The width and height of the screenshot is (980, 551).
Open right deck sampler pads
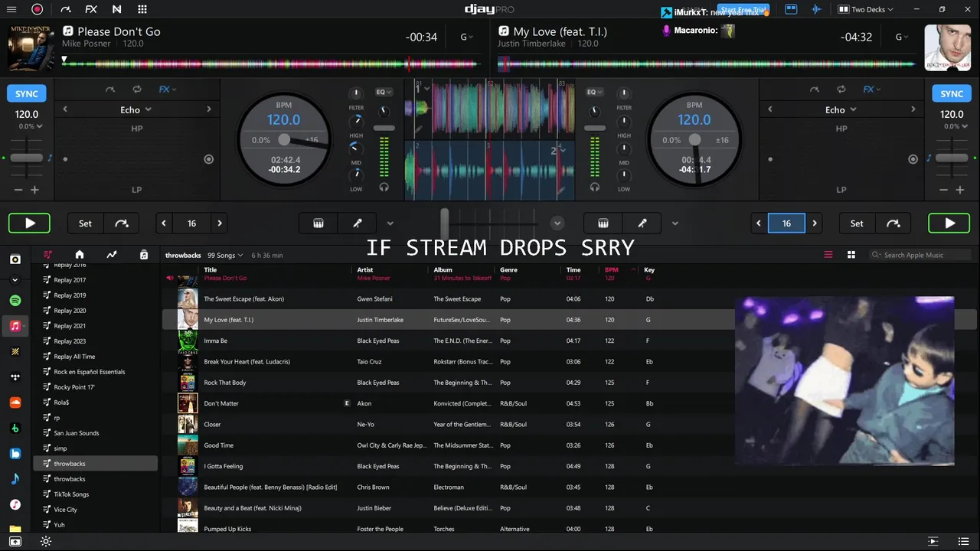tap(603, 223)
